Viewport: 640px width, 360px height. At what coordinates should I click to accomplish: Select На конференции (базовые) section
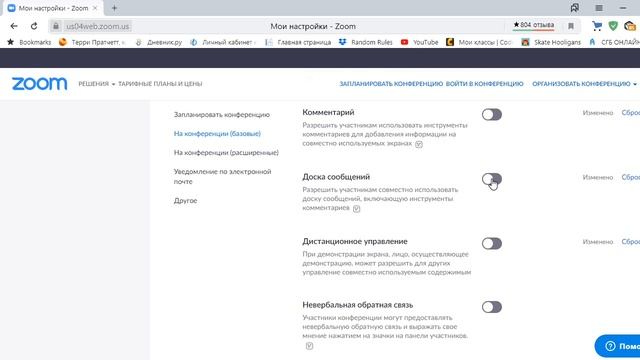pyautogui.click(x=217, y=133)
